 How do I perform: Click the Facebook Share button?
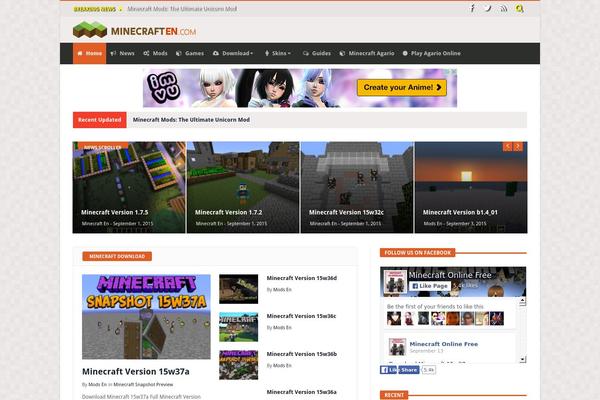tap(409, 370)
